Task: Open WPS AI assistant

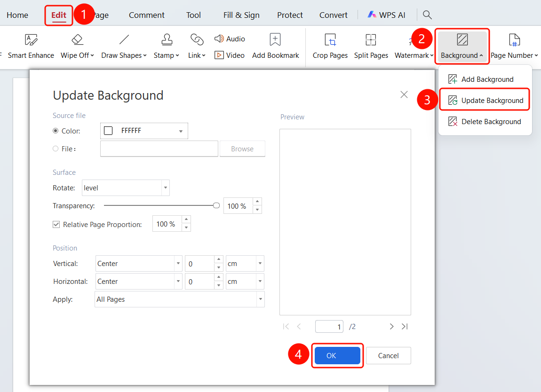Action: [x=386, y=15]
